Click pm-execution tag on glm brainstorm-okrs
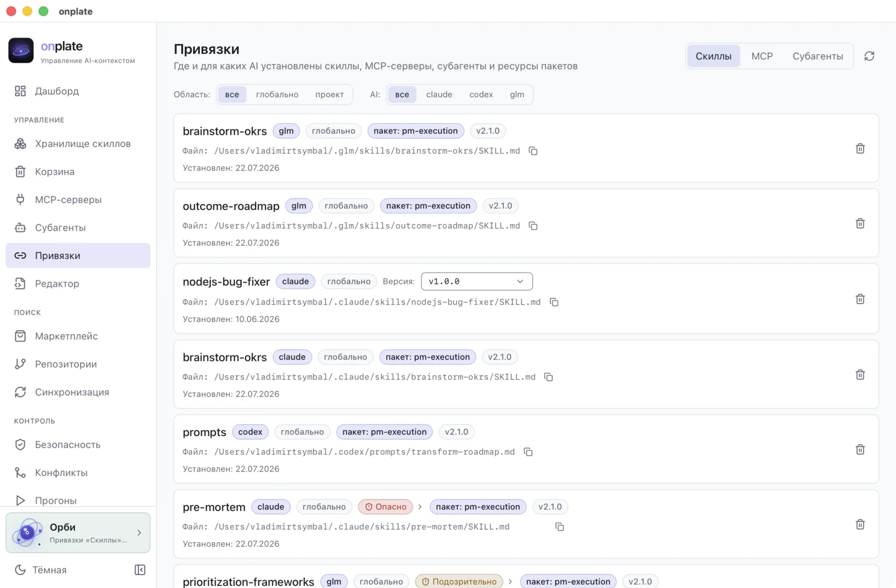Image resolution: width=896 pixels, height=588 pixels. click(416, 131)
